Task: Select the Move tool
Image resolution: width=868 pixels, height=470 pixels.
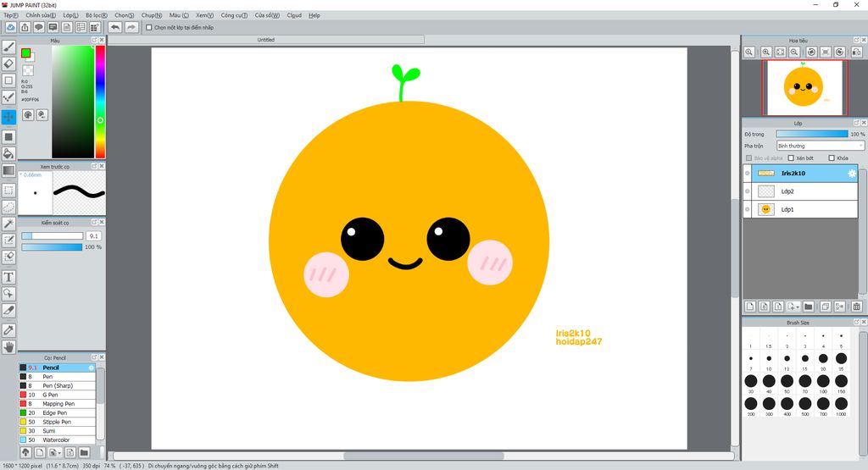Action: [x=8, y=117]
